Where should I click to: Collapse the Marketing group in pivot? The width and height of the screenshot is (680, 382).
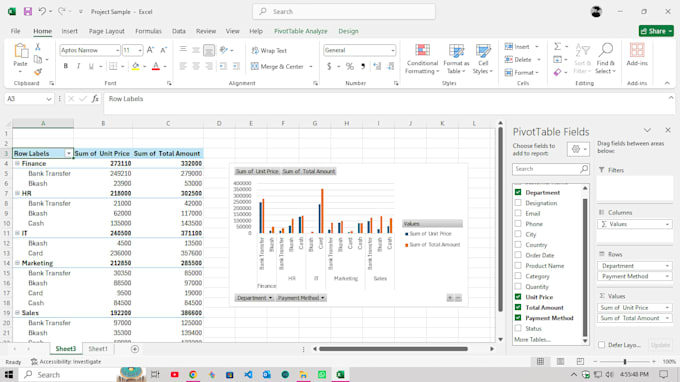17,263
